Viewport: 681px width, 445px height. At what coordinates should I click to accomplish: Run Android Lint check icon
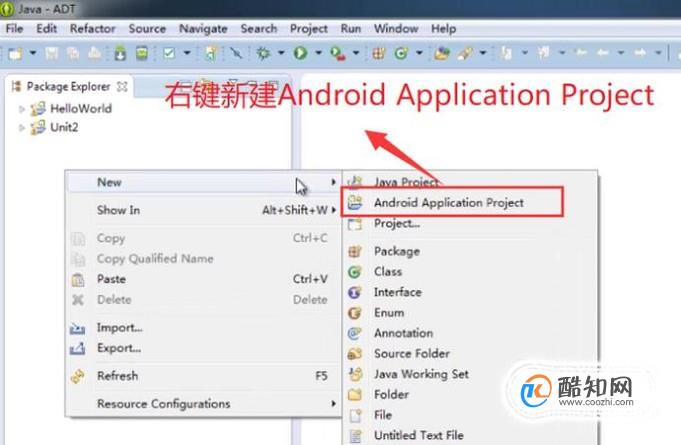point(169,53)
